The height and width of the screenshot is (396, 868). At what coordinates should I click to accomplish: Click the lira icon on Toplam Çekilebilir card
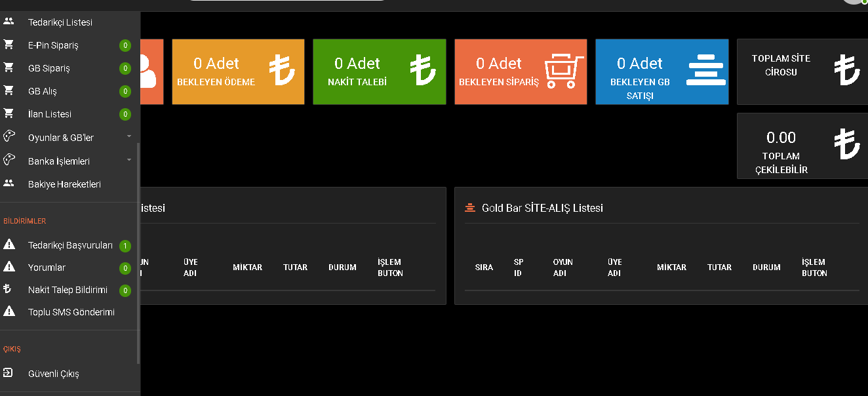tap(847, 144)
